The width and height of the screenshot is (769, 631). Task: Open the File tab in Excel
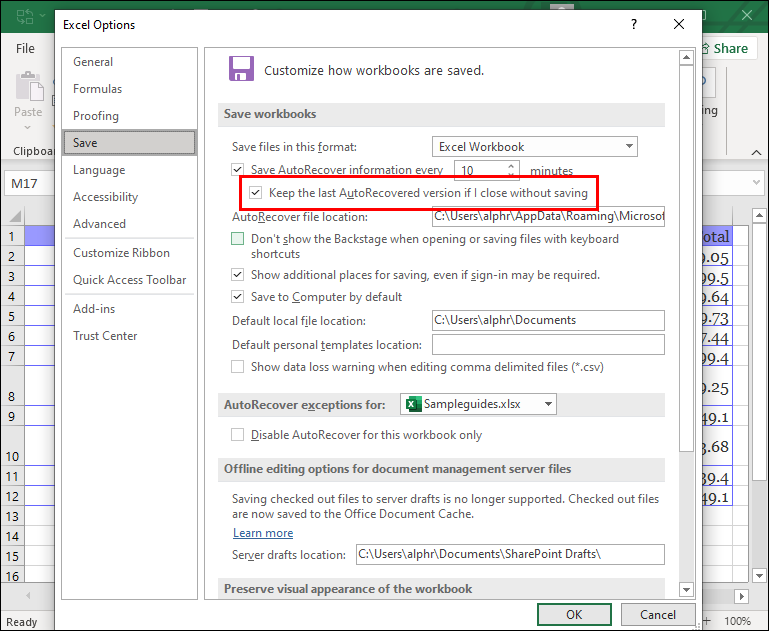(x=25, y=49)
